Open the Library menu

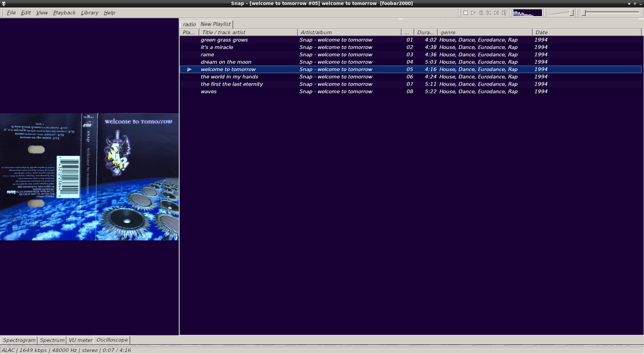(90, 13)
